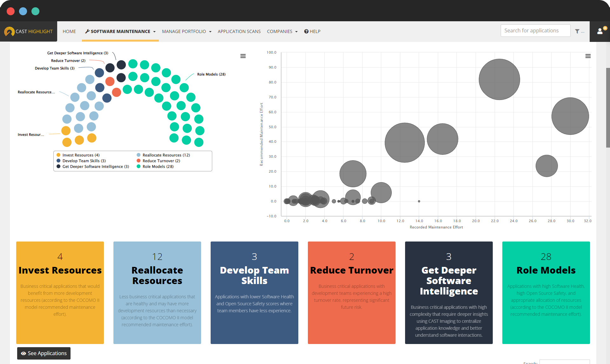Expand the Software Maintenance dropdown caret

(x=154, y=32)
